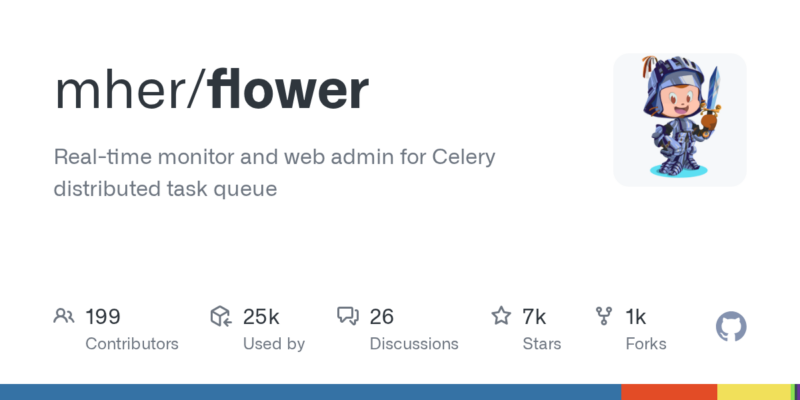Open the knight mascot avatar image
Viewport: 800px width, 400px height.
click(680, 120)
